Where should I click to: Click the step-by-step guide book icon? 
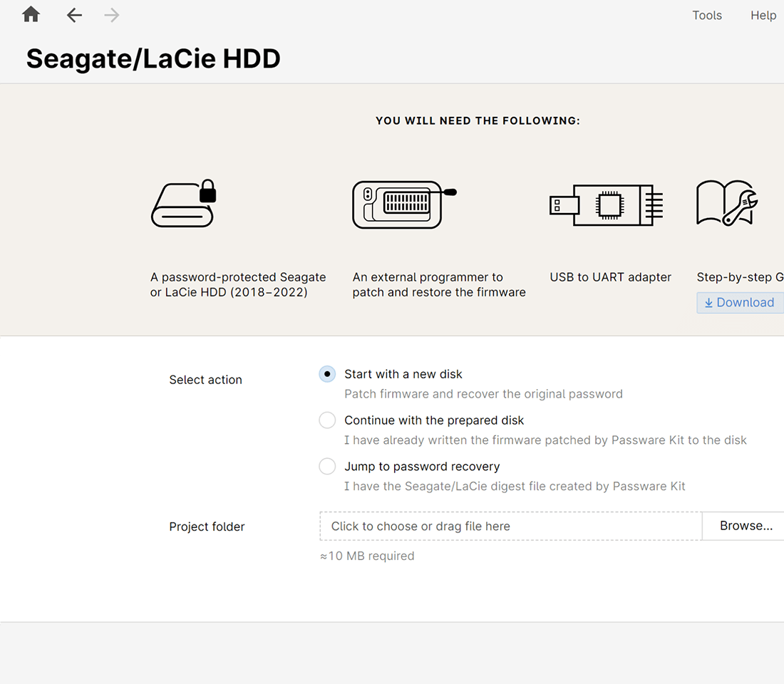(x=727, y=202)
